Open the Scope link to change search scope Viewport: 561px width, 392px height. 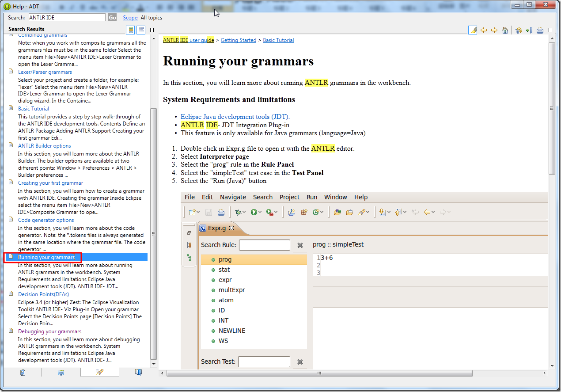point(130,18)
